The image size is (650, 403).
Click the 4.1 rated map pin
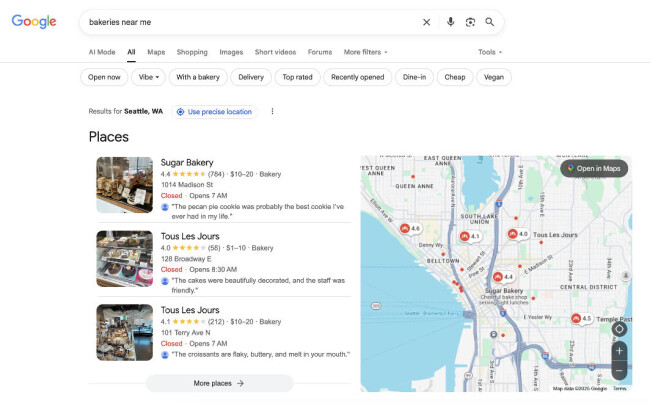(x=470, y=236)
